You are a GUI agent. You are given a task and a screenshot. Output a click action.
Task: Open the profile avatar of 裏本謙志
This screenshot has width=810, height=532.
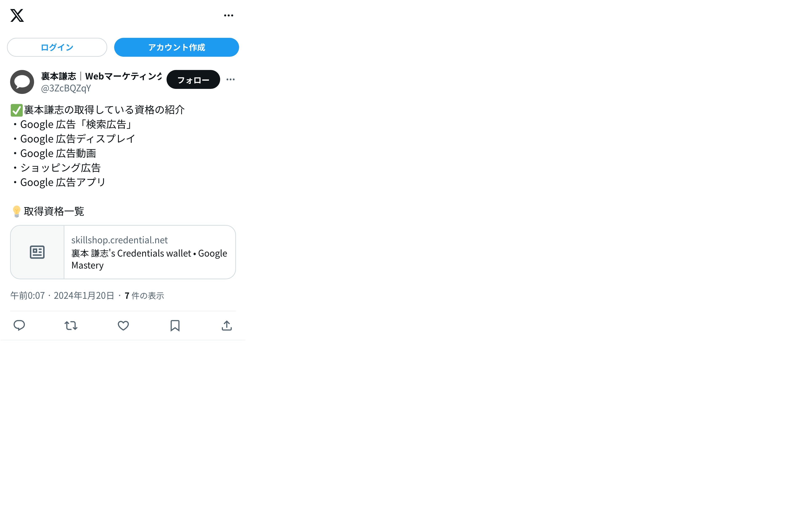[x=22, y=82]
